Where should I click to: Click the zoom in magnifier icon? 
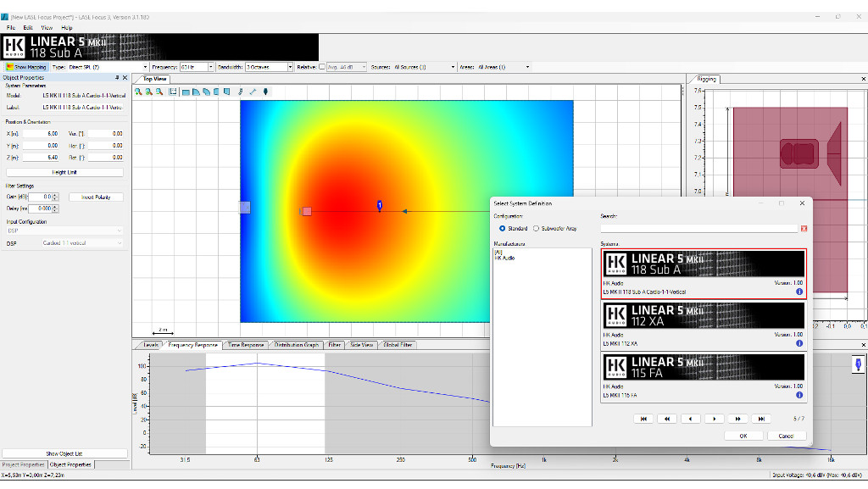point(138,92)
